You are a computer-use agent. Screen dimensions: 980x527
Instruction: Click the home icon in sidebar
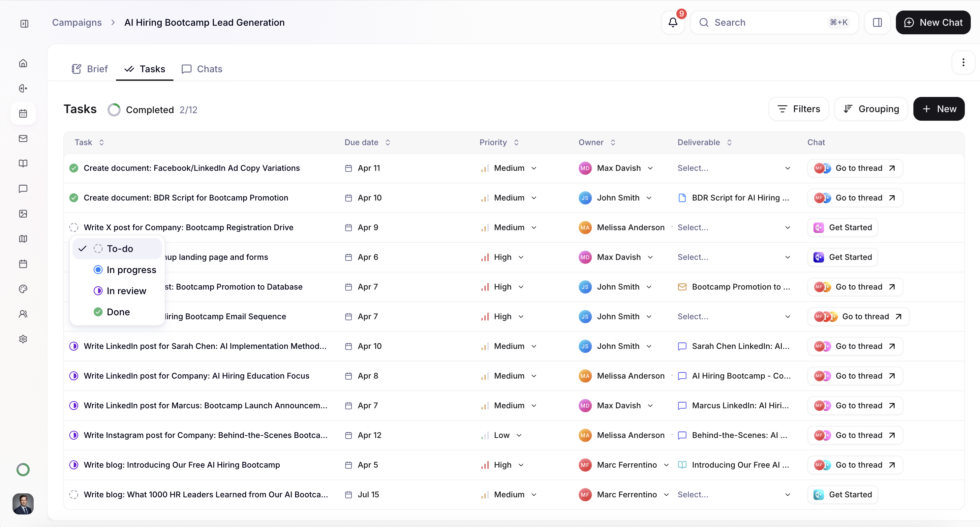pos(23,63)
